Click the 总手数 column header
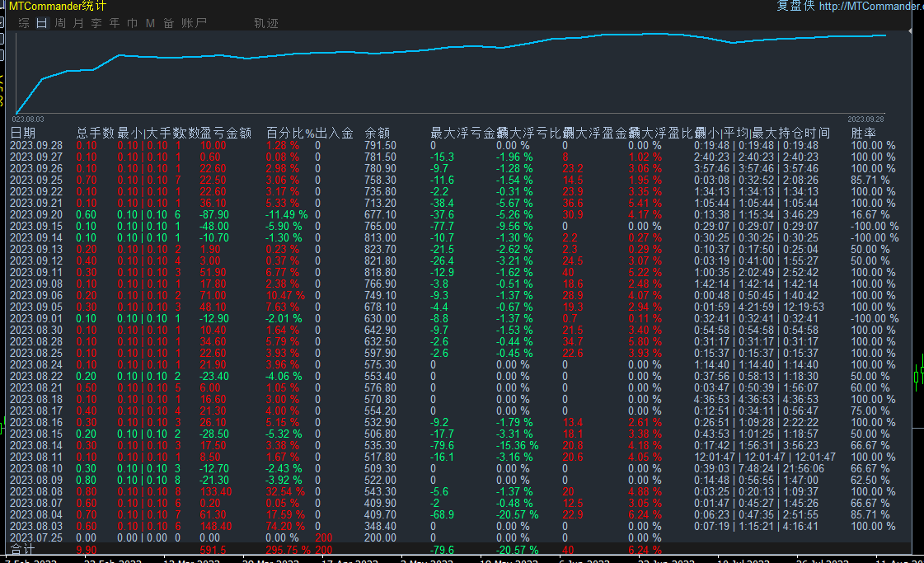 [x=96, y=134]
